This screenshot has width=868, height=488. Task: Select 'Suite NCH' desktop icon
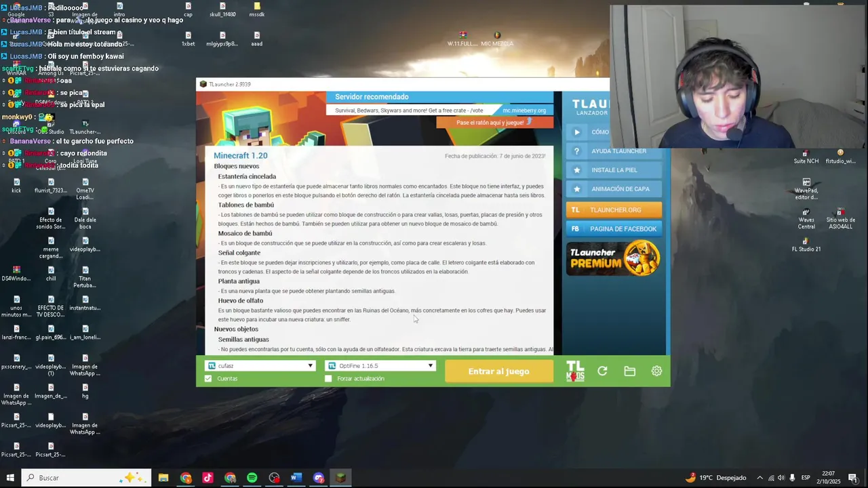tap(805, 157)
